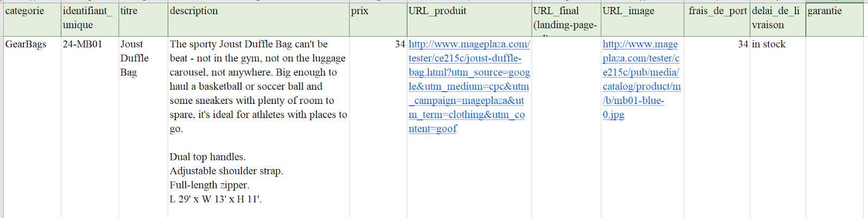Viewport: 868px width, 218px height.
Task: Select the GearBags category cell
Action: tap(32, 127)
